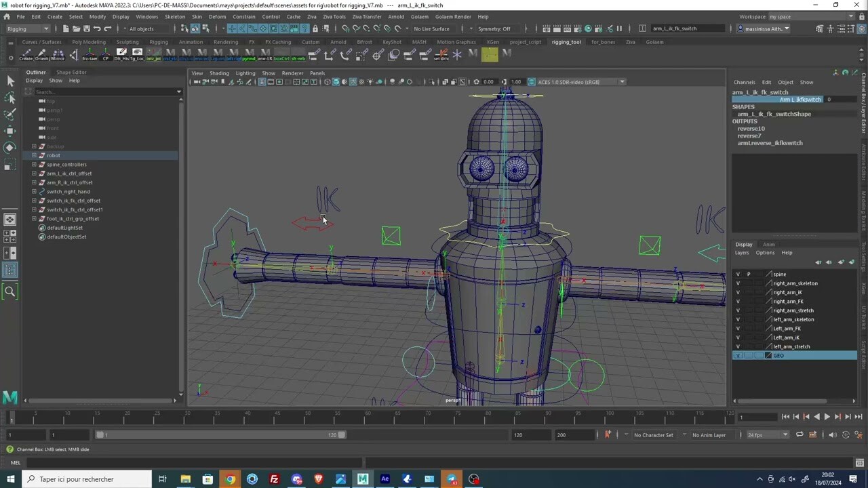
Task: Expand the spine_controllers node in the Outliner
Action: click(x=34, y=164)
